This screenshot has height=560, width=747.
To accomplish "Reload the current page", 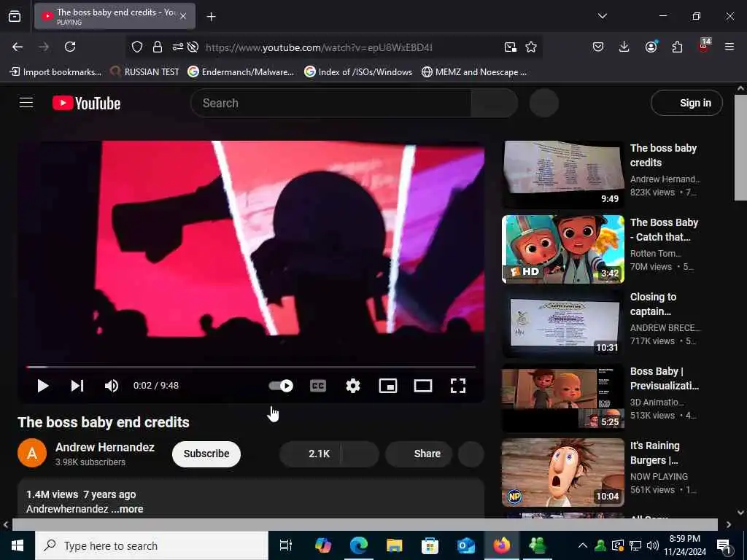I will [x=70, y=47].
